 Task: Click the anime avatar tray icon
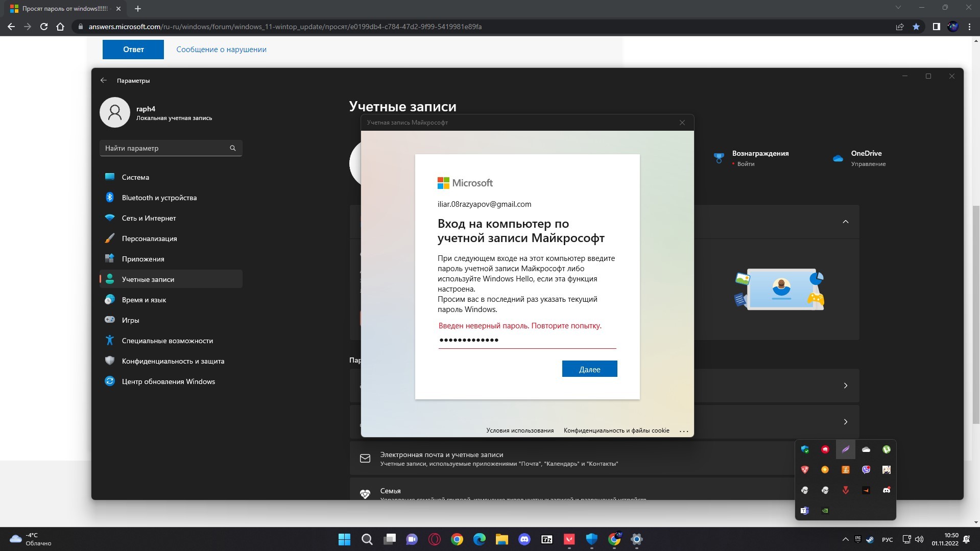[887, 470]
